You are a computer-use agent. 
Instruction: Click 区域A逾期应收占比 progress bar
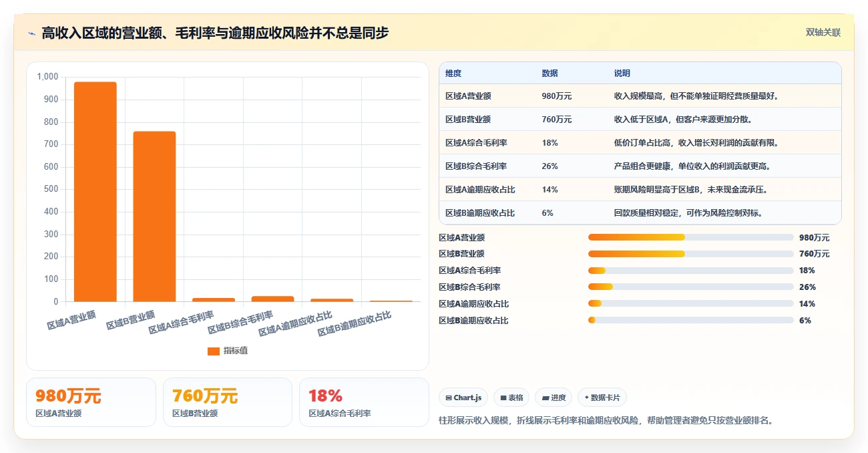[x=690, y=304]
